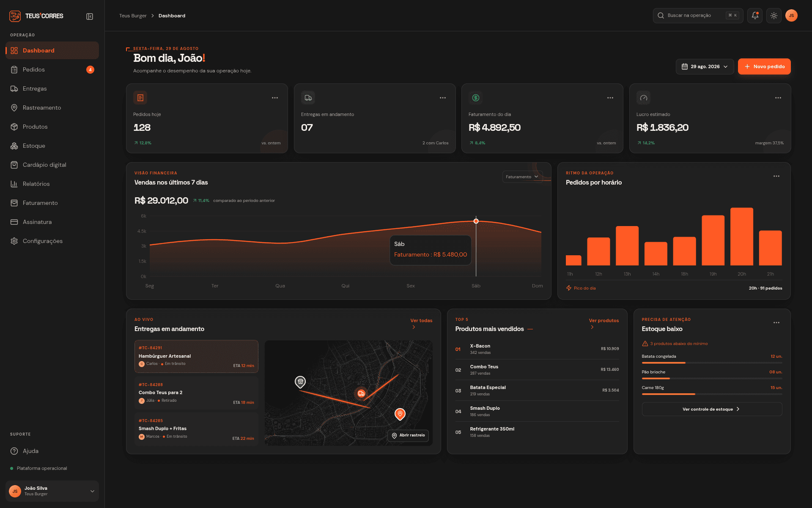The image size is (812, 508).
Task: Click Teus Burger breadcrumb
Action: [x=133, y=16]
